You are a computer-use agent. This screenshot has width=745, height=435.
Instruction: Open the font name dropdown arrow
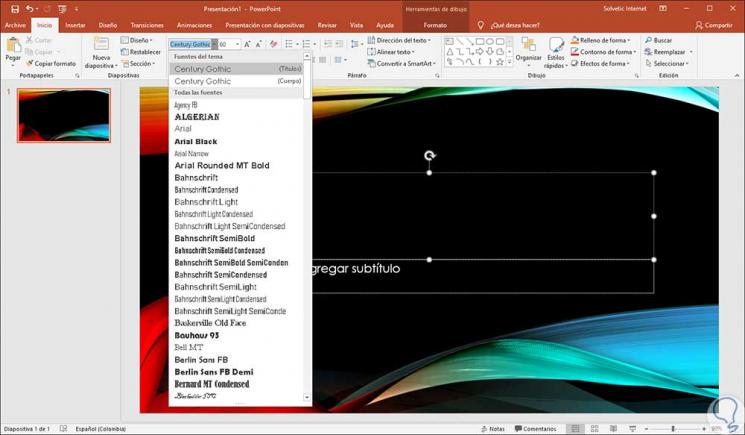pos(214,44)
